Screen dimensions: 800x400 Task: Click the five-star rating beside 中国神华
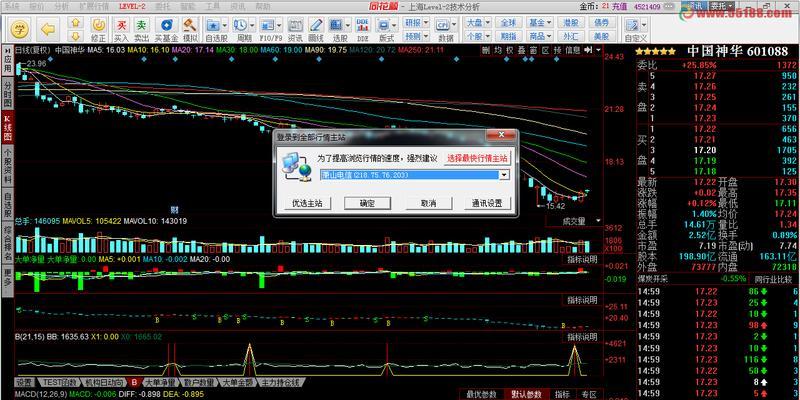pos(656,52)
